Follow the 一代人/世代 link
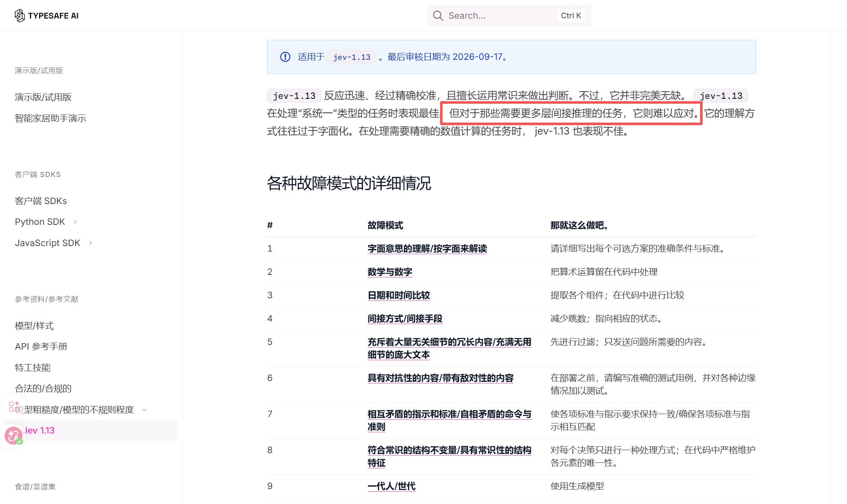Viewport: 847px width, 504px height. 391,486
